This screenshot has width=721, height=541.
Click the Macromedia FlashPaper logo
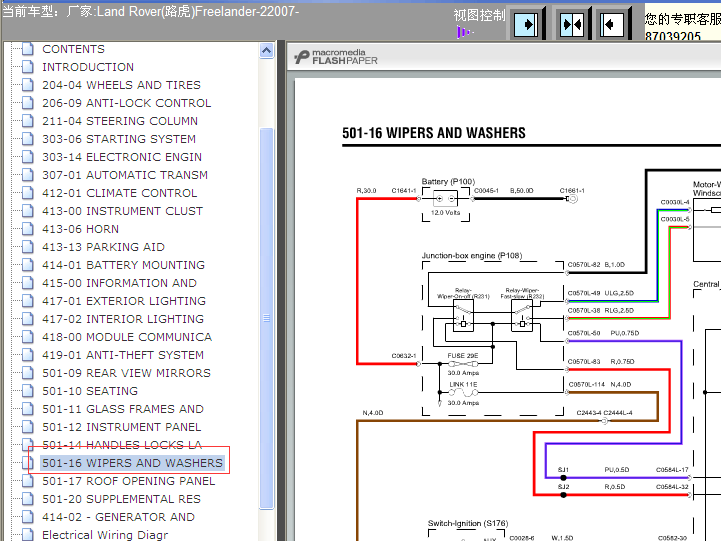pos(336,57)
